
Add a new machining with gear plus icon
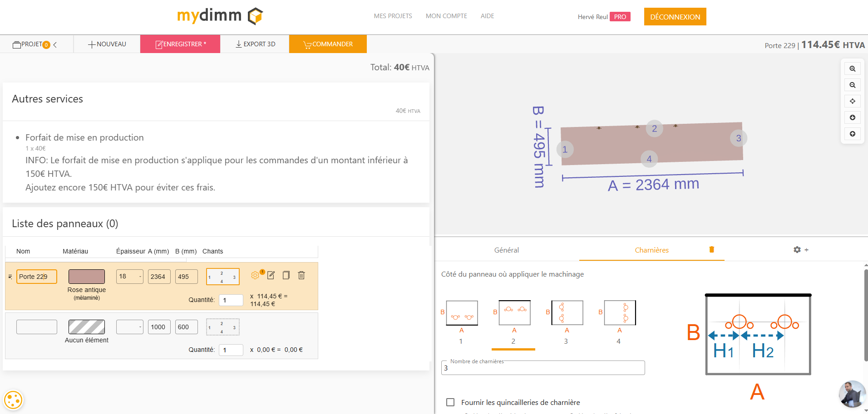click(800, 250)
